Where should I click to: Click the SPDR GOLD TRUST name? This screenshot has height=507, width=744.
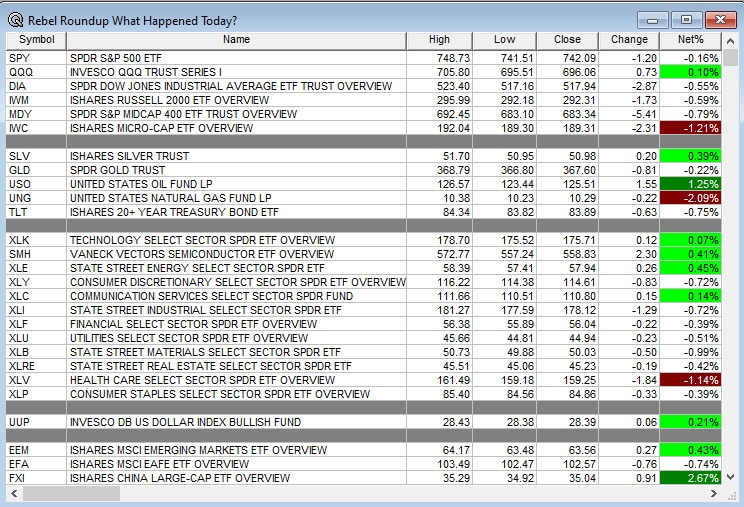point(117,170)
